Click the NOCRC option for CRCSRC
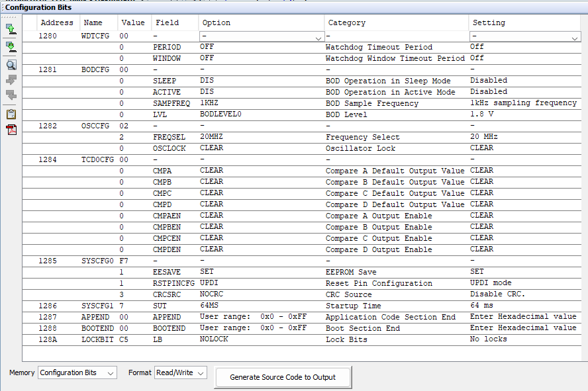This screenshot has width=588, height=391. click(x=211, y=294)
